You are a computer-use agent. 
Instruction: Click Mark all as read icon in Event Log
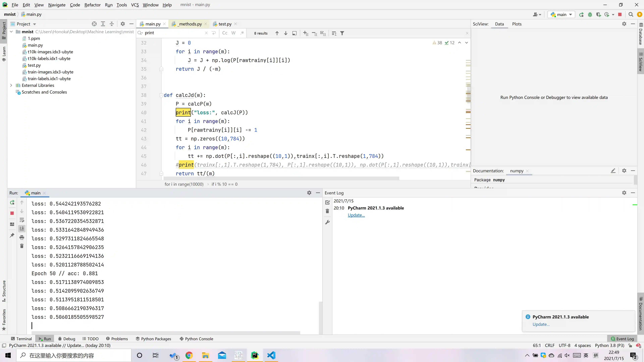click(x=328, y=203)
